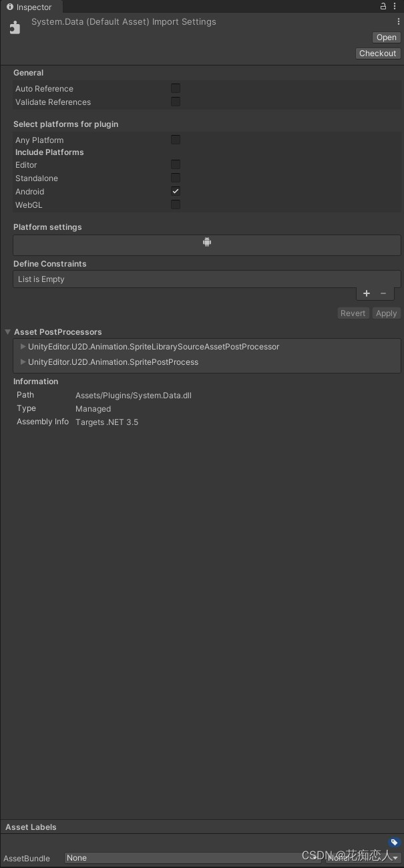Enable the Auto Reference checkbox

(x=176, y=88)
